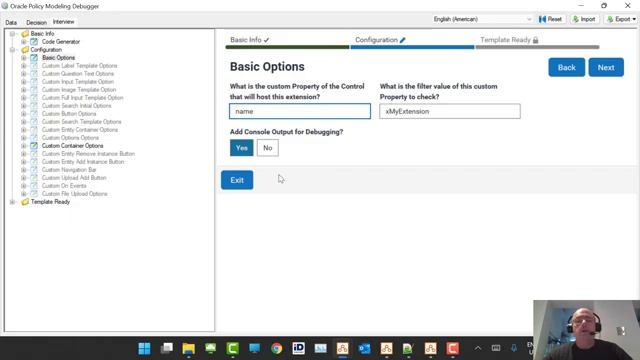Viewport: 640px width, 360px height.
Task: Select Custom Options Options in tree
Action: 70,138
